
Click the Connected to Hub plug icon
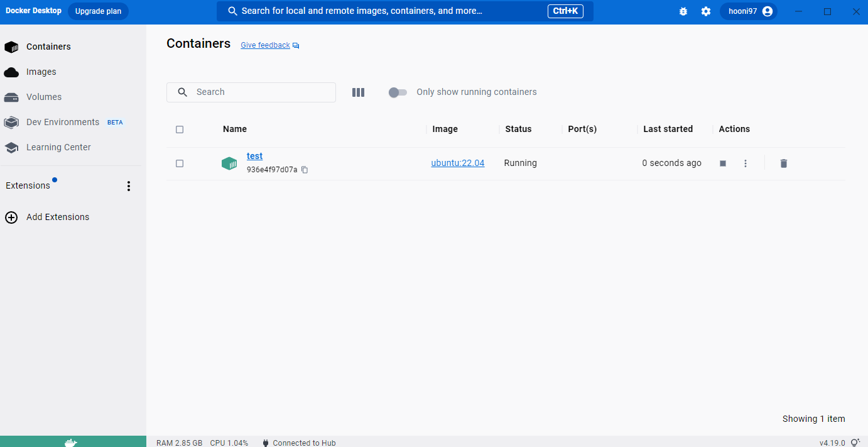(266, 443)
